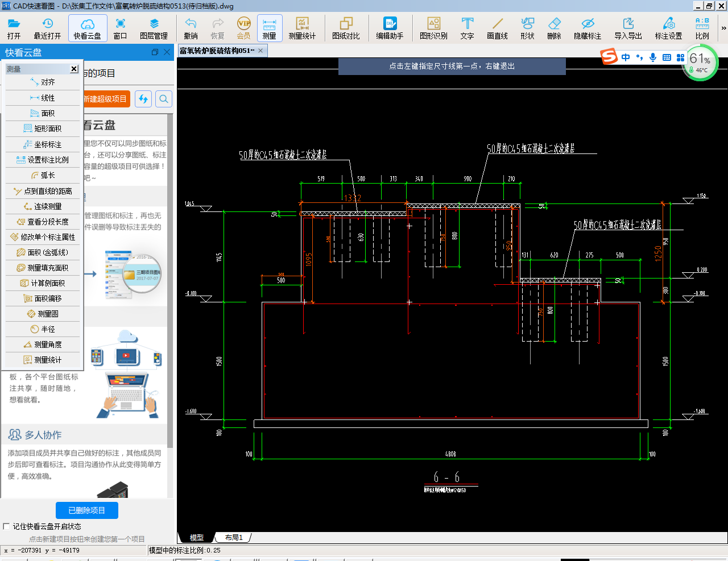
Task: Expand toolbar overflow arrow at right end
Action: point(723,28)
